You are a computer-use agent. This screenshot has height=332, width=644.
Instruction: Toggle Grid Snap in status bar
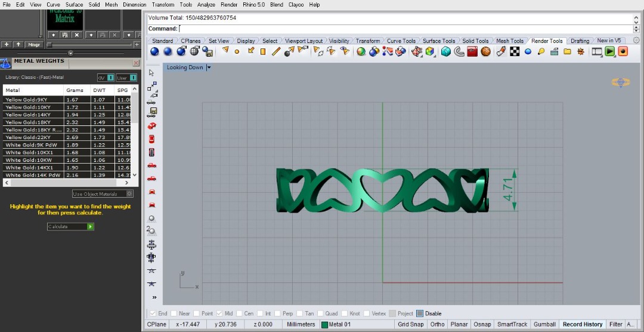[411, 324]
